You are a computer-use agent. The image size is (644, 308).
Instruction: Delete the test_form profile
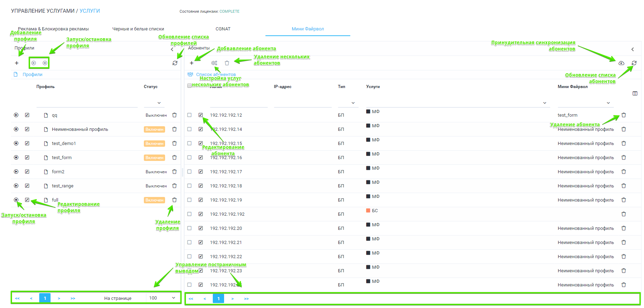click(174, 157)
